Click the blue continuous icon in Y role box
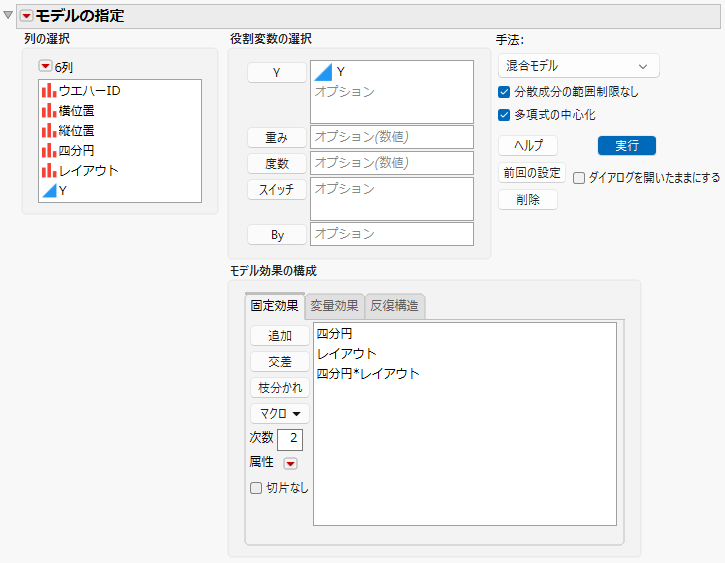725x563 pixels. [x=323, y=72]
